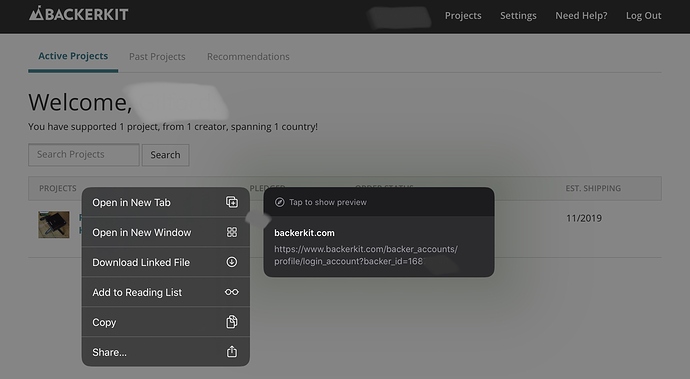Click the copy documents icon
690x379 pixels.
click(232, 322)
